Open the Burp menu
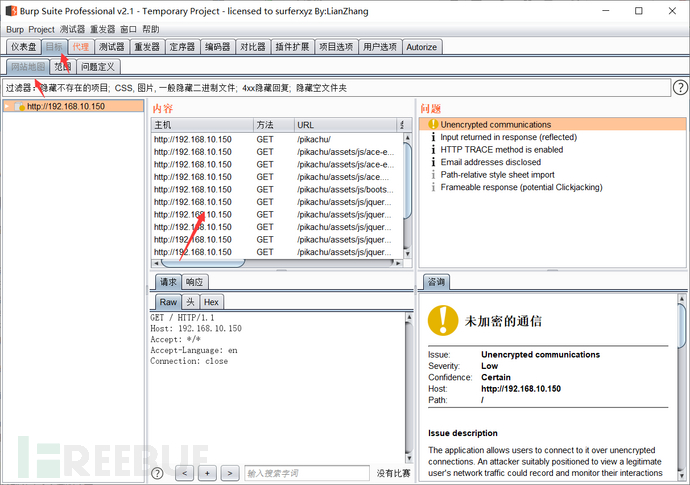This screenshot has width=690, height=485. (x=15, y=29)
